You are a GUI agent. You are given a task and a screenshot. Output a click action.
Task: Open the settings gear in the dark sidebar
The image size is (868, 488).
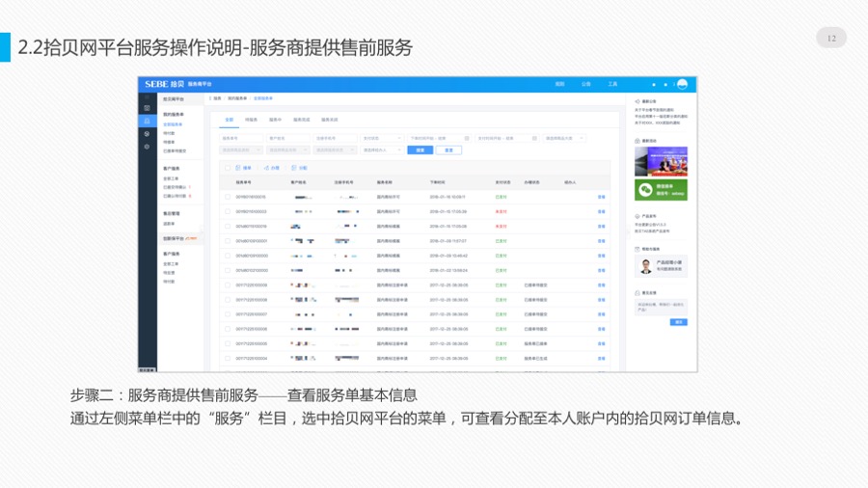pos(147,147)
